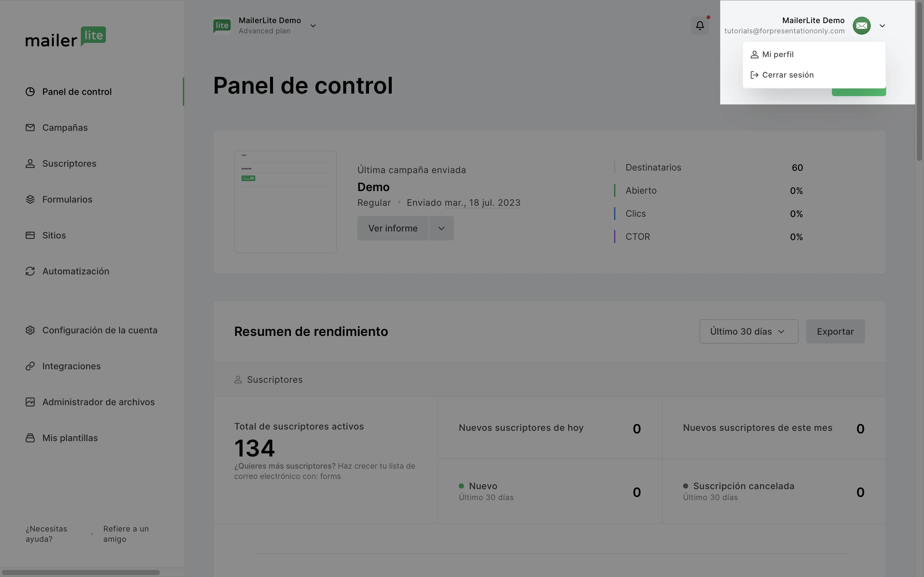Collapse the user profile menu chevron
This screenshot has width=924, height=577.
pos(882,26)
